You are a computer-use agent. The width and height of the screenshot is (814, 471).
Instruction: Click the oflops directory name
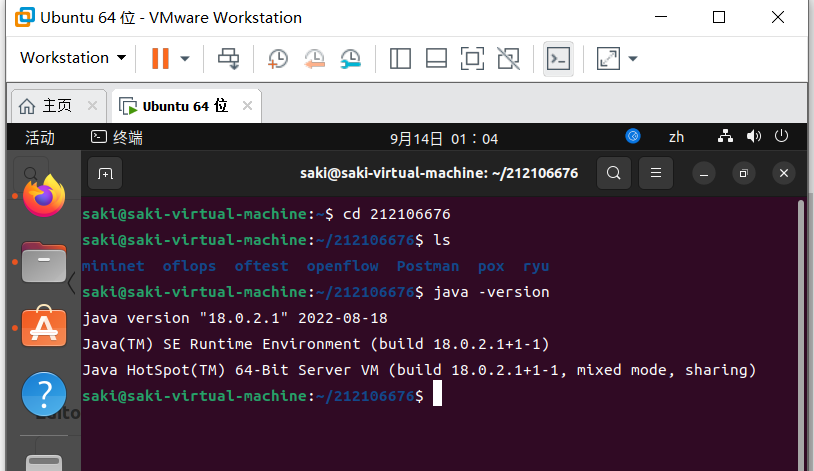click(x=189, y=266)
